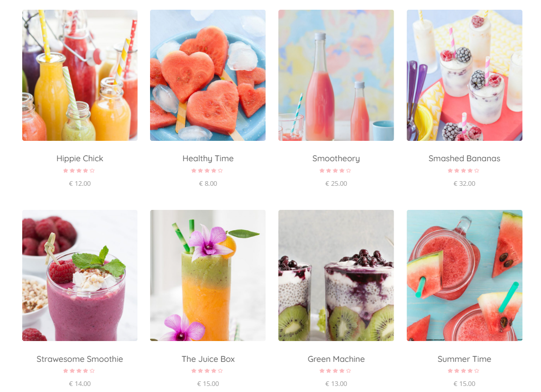
Task: Open the Hippie Chick product image
Action: (x=80, y=75)
